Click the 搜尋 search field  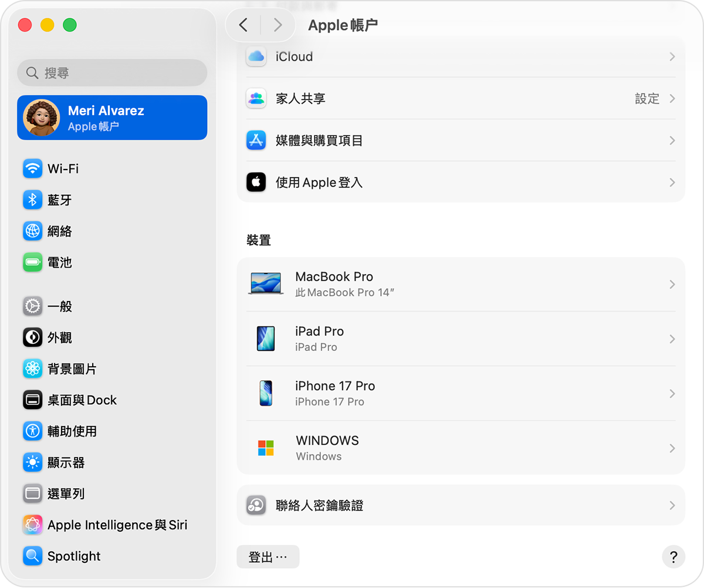[111, 72]
